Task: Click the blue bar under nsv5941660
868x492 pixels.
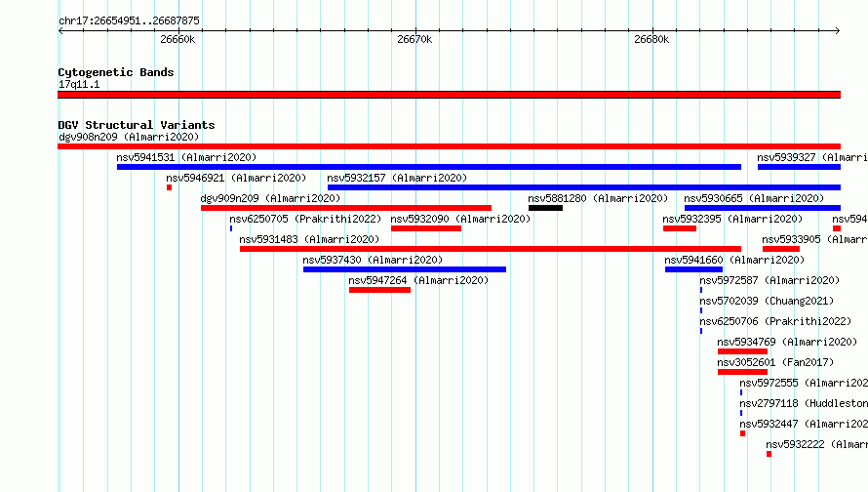Action: point(693,269)
